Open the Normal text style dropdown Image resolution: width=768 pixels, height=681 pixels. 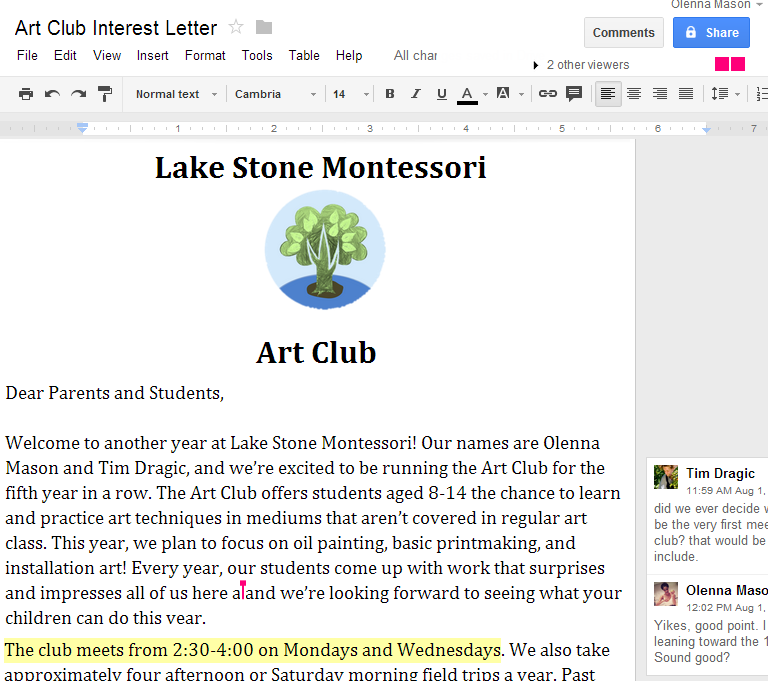coord(176,94)
